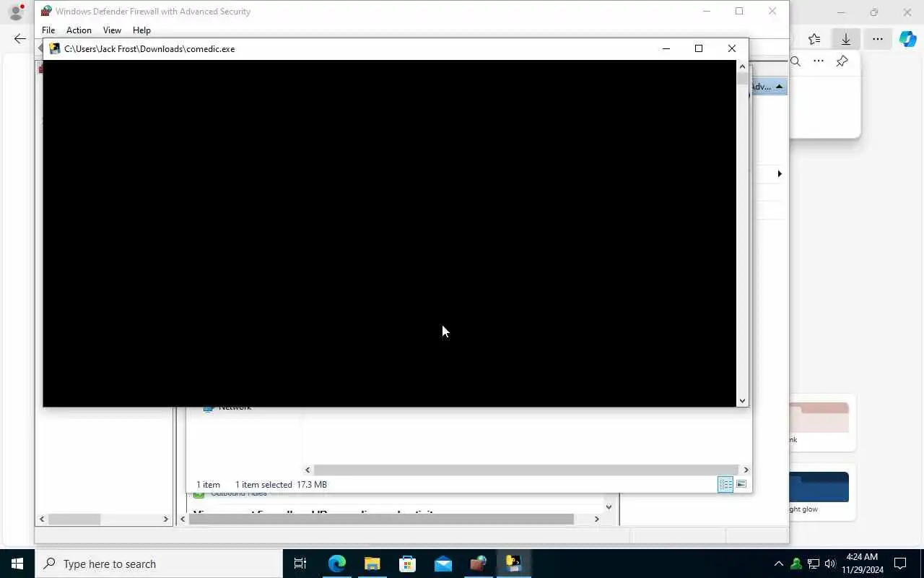Select the blue 'ight glow' theme thumbnail
This screenshot has height=578, width=924.
[x=819, y=487]
